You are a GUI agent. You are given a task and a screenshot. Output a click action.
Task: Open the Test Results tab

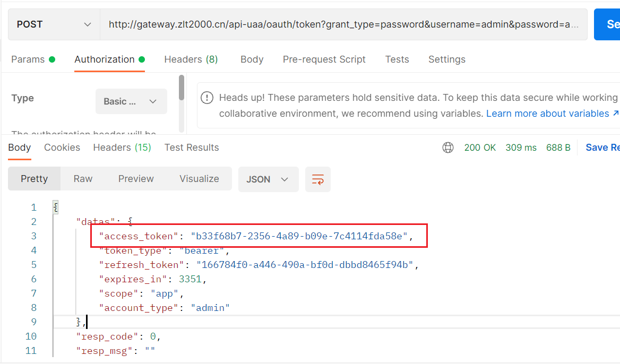point(192,148)
